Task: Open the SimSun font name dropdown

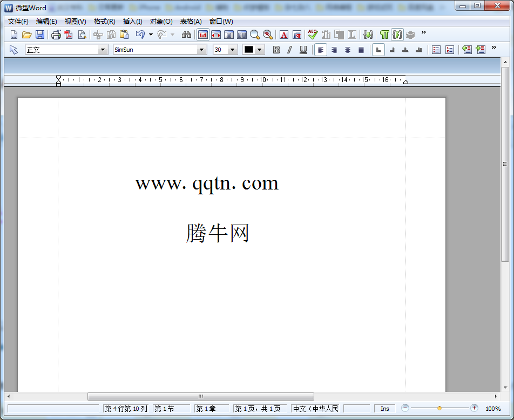Action: (x=202, y=50)
